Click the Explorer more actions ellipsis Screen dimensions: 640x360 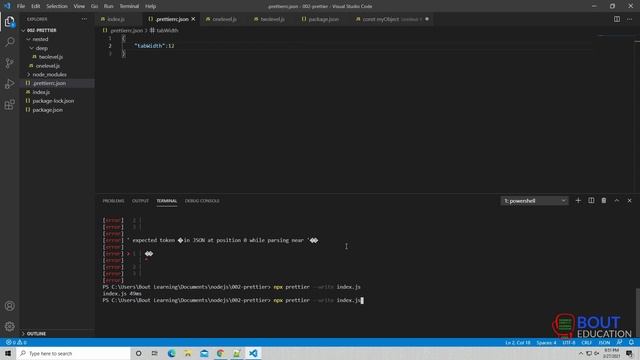coord(84,19)
